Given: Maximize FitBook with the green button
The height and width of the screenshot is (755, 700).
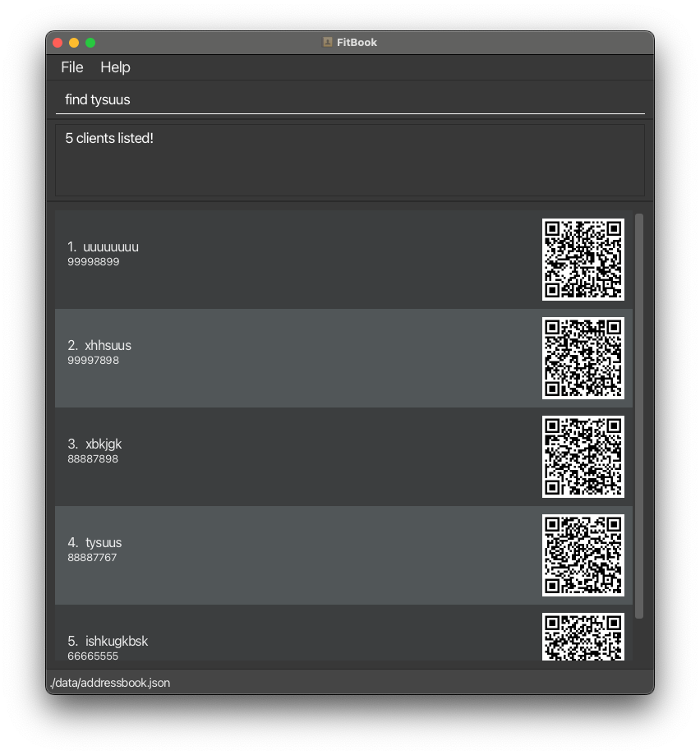Looking at the screenshot, I should (90, 43).
